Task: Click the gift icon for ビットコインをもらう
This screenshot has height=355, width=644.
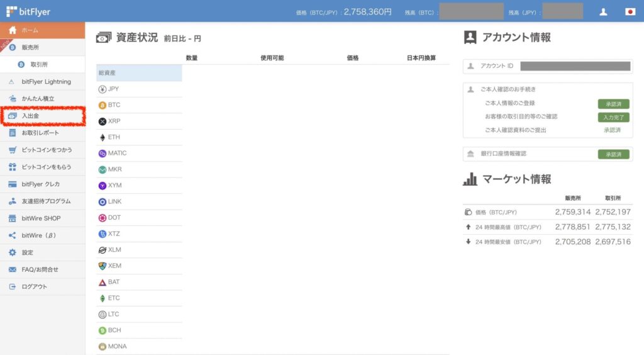Action: coord(13,167)
